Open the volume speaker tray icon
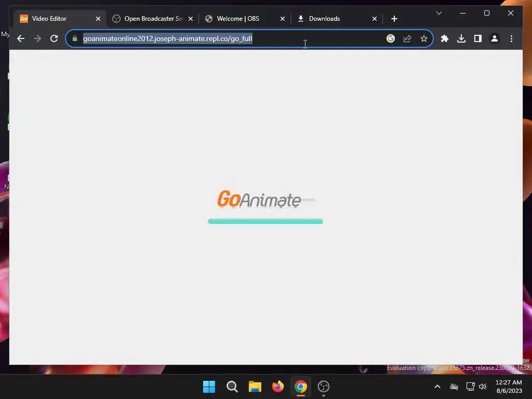The height and width of the screenshot is (399, 532). click(x=483, y=387)
